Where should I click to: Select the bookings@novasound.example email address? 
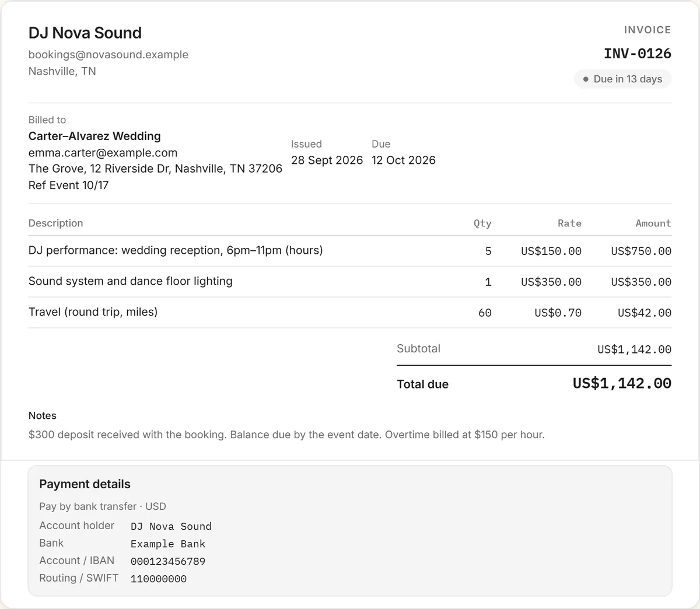click(x=108, y=54)
